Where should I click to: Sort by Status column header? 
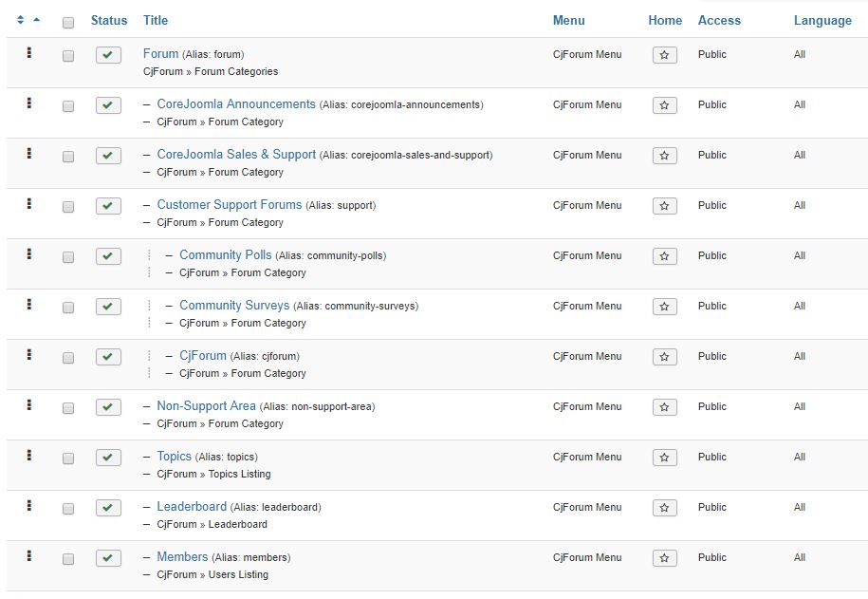[109, 20]
